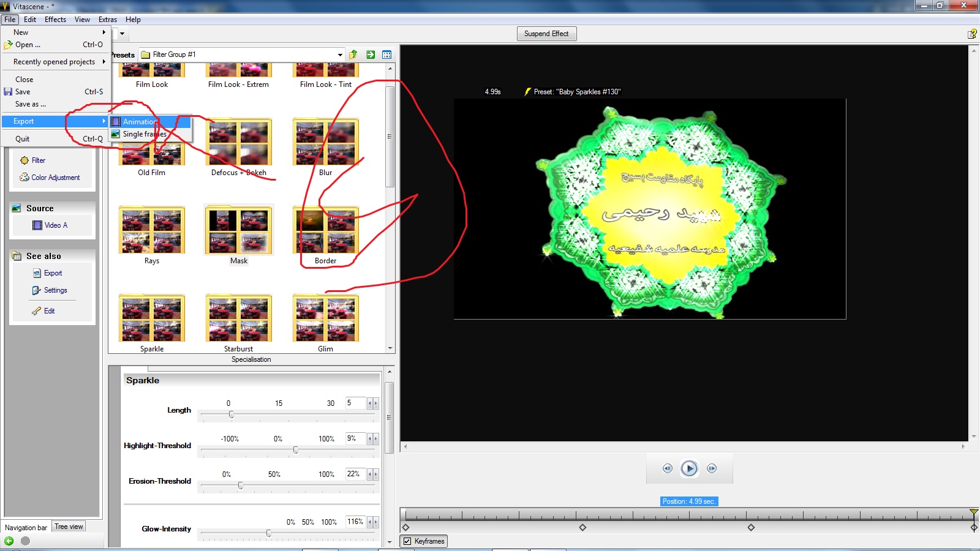Click the help icon at top right
Viewport: 980px width, 551px height.
[x=972, y=34]
